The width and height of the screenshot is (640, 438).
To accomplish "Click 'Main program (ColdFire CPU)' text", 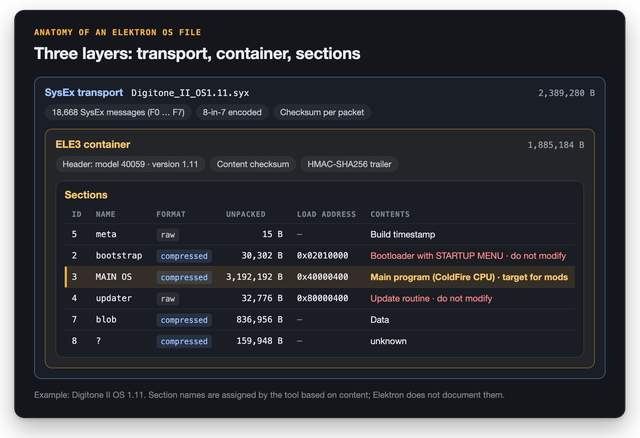I will (x=469, y=277).
